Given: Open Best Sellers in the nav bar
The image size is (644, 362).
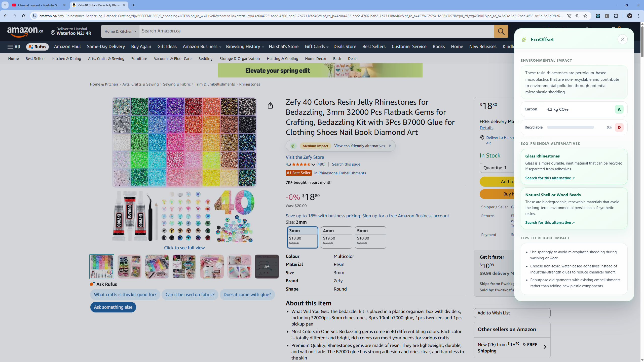Looking at the screenshot, I should point(374,47).
